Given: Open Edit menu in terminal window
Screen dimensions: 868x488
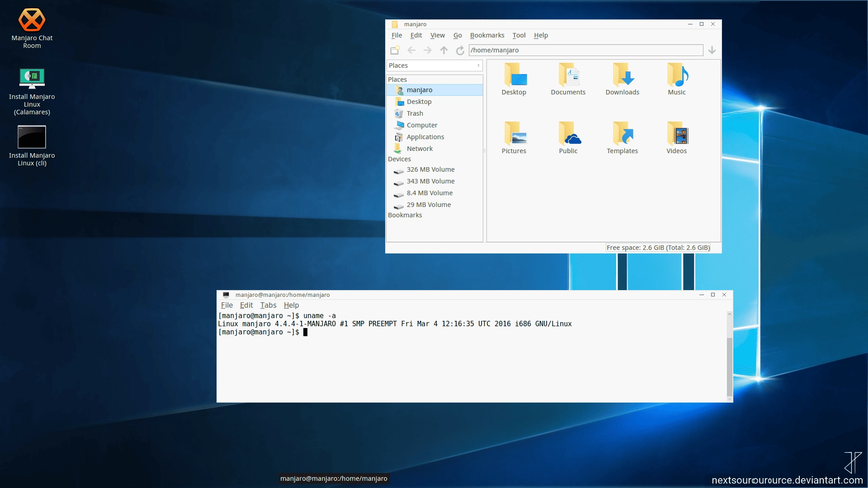Looking at the screenshot, I should pyautogui.click(x=246, y=305).
